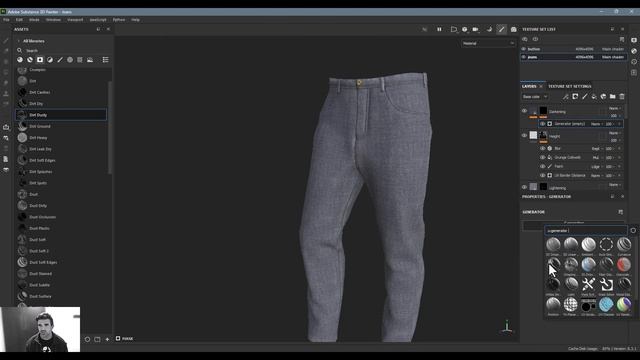
Task: Select the Paint tool in left toolbar
Action: pos(6,41)
